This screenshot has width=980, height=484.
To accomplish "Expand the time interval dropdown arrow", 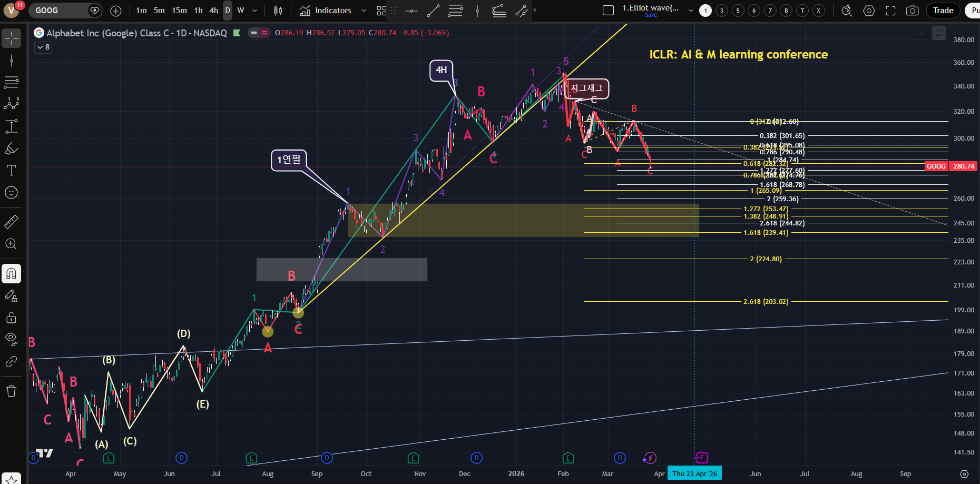I will click(x=255, y=11).
